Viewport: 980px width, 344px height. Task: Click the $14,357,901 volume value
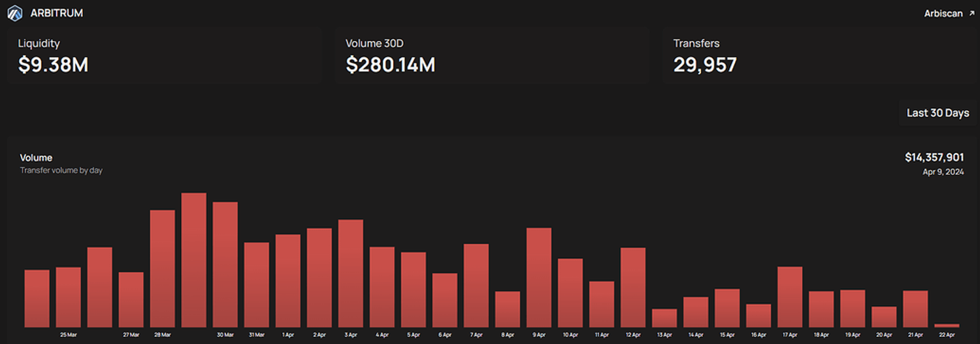click(x=934, y=158)
